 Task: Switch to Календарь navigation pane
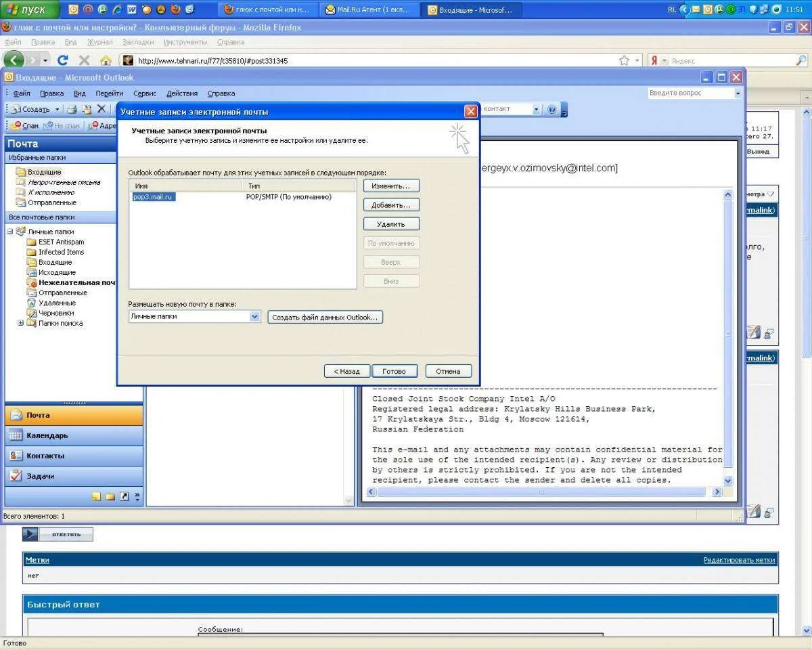pos(74,435)
